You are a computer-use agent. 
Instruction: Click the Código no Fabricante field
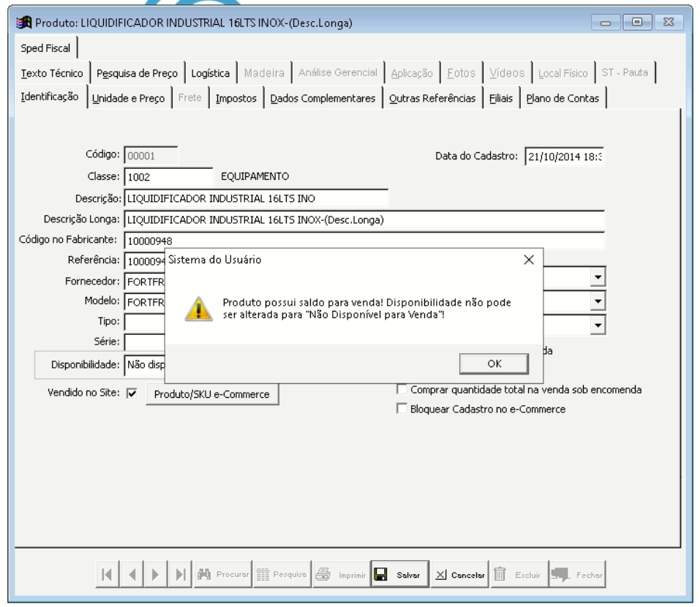[364, 241]
